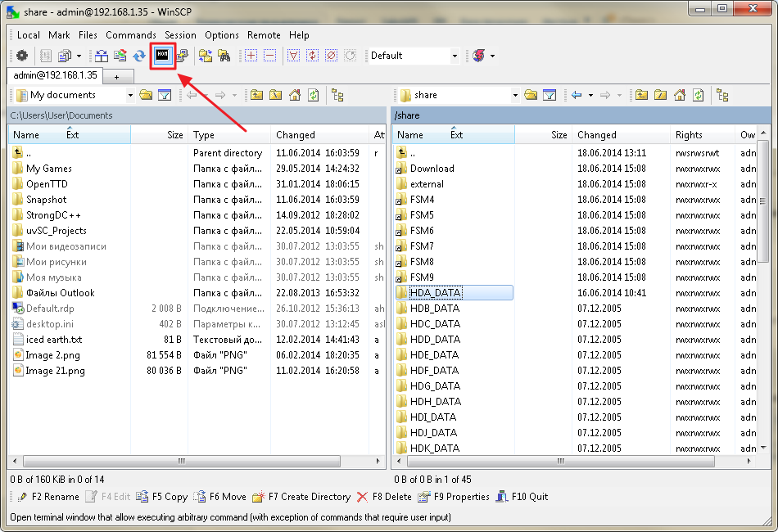Screen dimensions: 778x532
Task: Open the Session menu
Action: (181, 35)
